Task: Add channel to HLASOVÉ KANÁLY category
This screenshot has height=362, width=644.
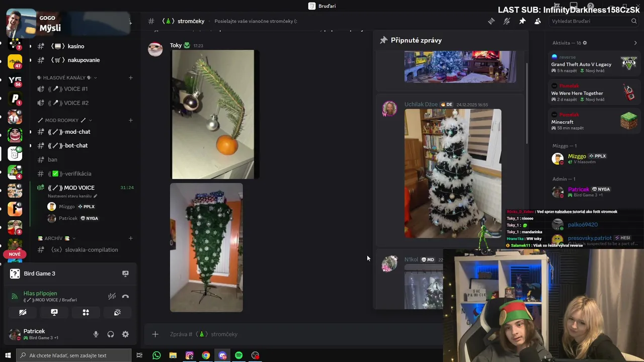Action: coord(131,78)
